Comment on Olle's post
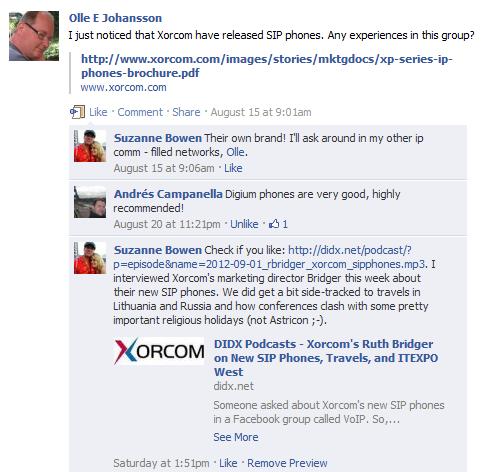Image resolution: width=485 pixels, height=472 pixels. point(140,112)
